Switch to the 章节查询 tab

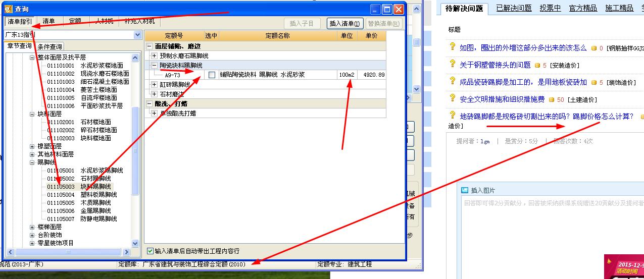(x=19, y=46)
